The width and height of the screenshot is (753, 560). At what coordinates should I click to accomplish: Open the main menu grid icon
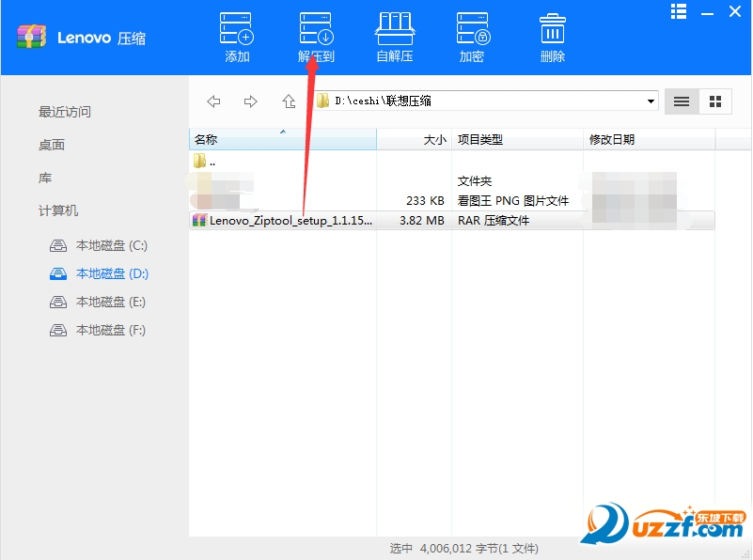[x=679, y=11]
